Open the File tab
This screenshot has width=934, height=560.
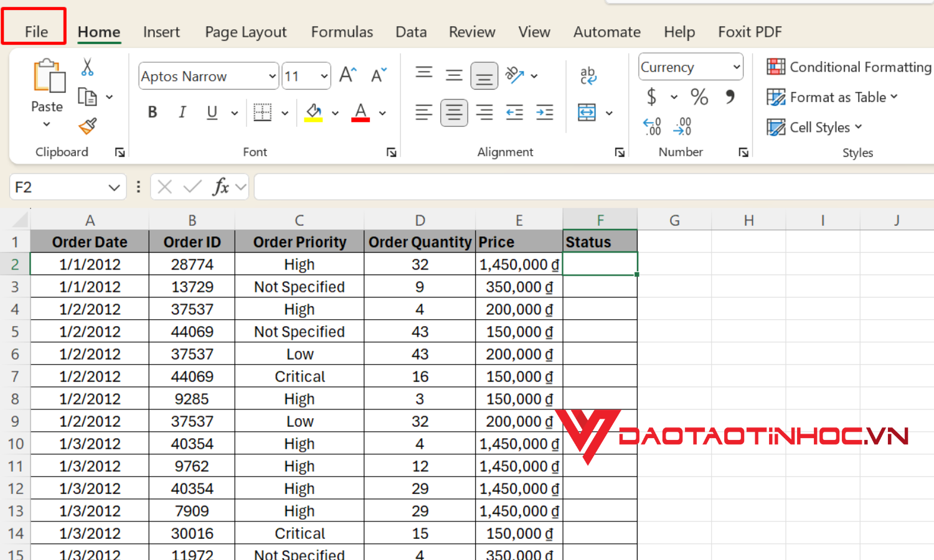click(x=36, y=32)
